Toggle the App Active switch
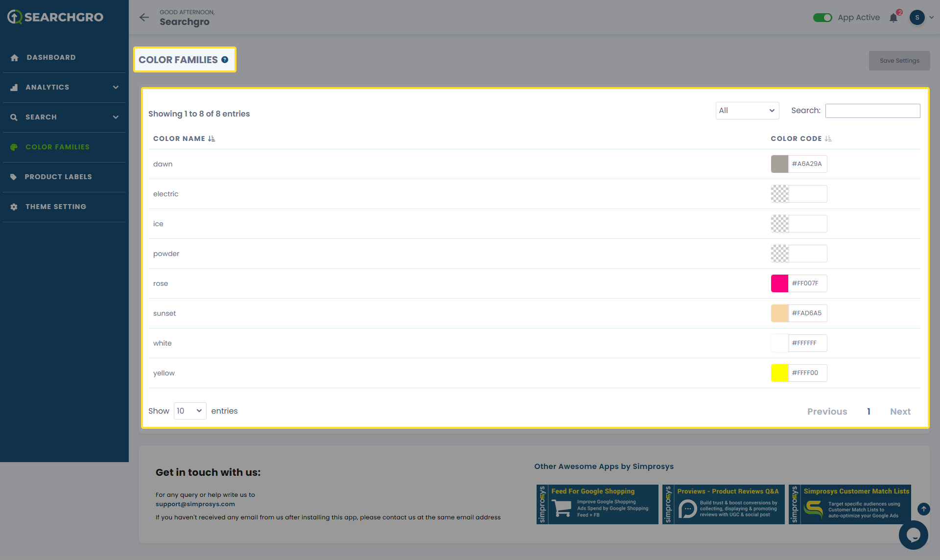The width and height of the screenshot is (940, 560). tap(822, 18)
